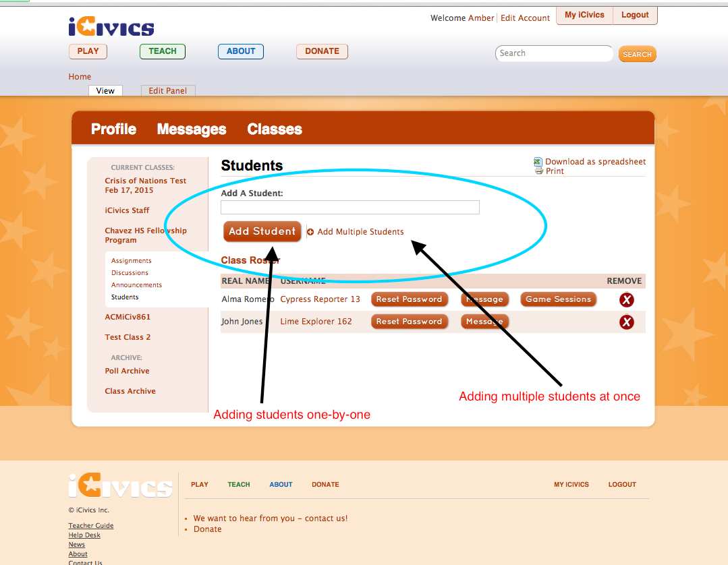Screen dimensions: 728x565
Task: Click the Home breadcrumb link
Action: [x=80, y=77]
